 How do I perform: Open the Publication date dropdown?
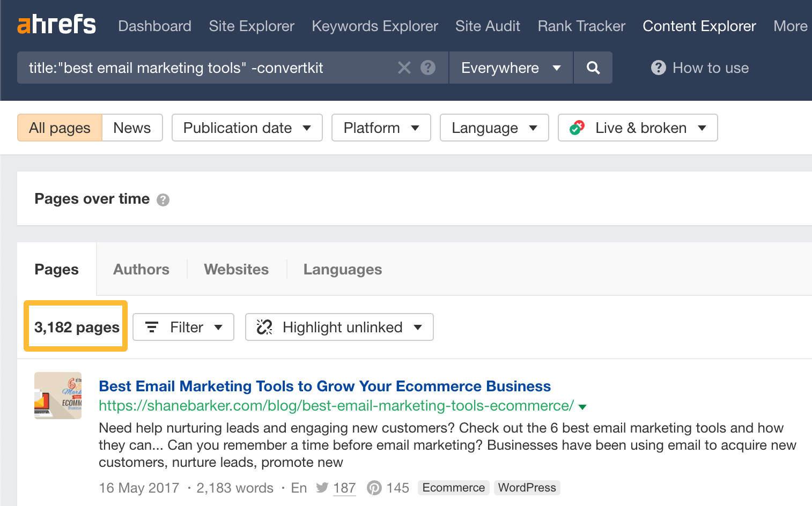(246, 128)
